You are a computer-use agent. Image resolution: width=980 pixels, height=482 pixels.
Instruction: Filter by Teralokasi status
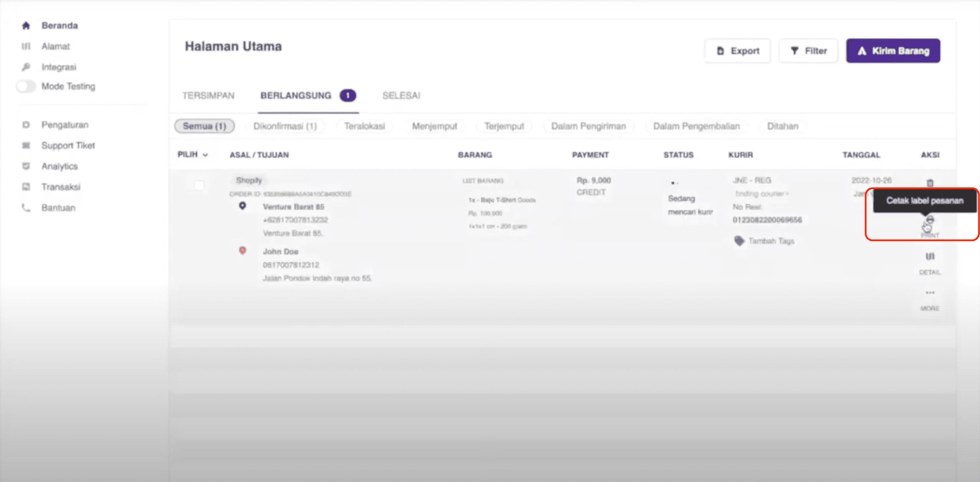364,126
